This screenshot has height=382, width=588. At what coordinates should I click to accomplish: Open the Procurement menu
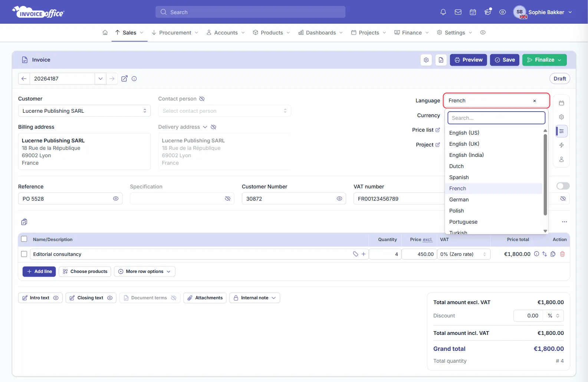[175, 33]
